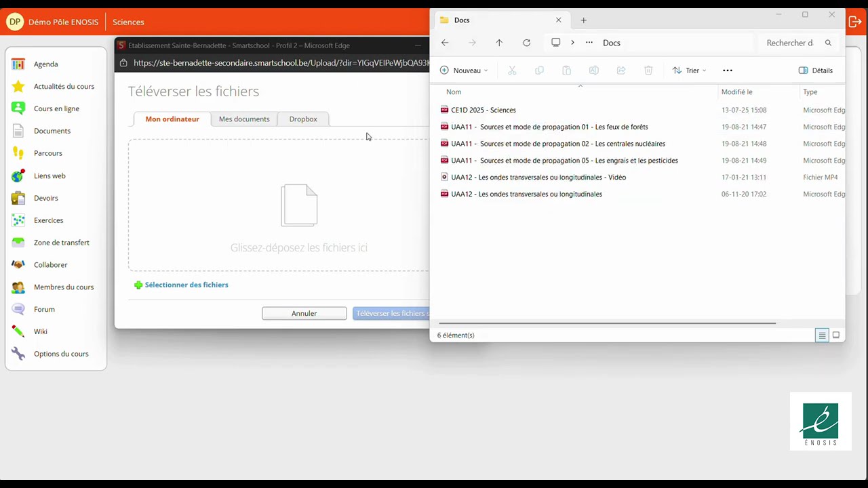Select file 02 - Les centrales nucléaires
Viewport: 868px width, 488px height.
click(558, 144)
